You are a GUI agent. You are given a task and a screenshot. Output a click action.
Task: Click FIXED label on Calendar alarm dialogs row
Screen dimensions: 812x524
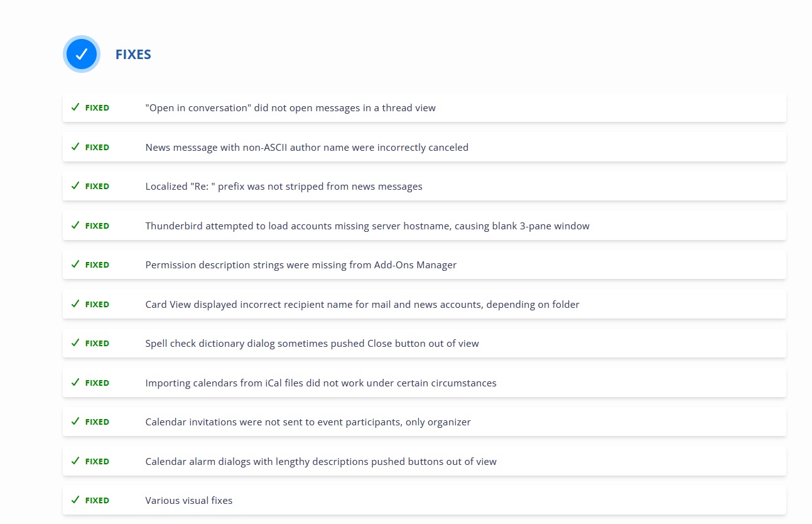97,461
